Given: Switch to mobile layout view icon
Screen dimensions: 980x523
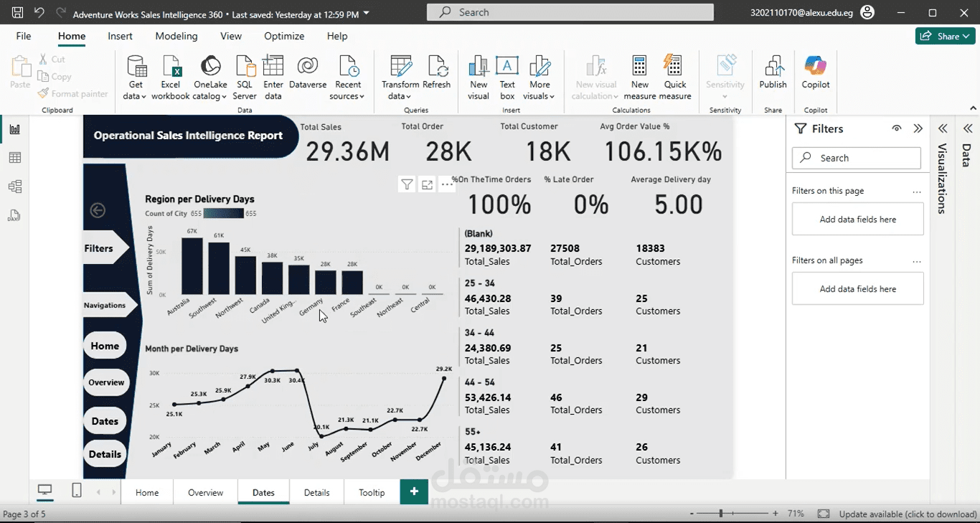Looking at the screenshot, I should (x=77, y=491).
